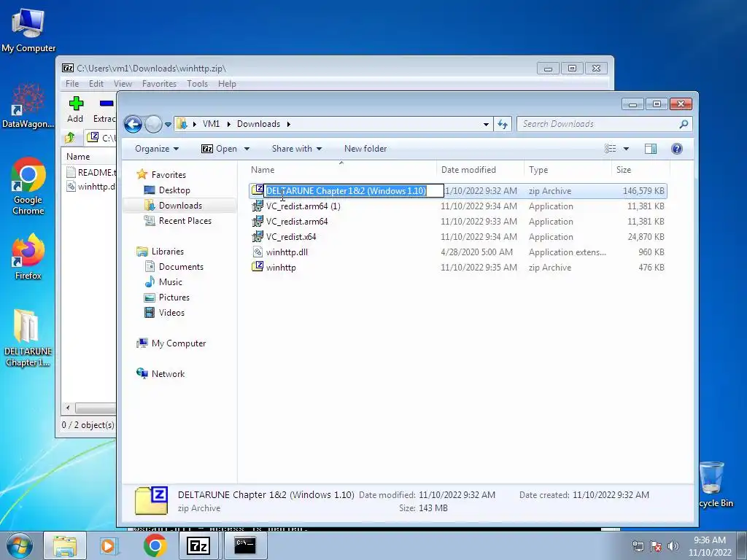The height and width of the screenshot is (560, 747).
Task: Open the Firefox desktop shortcut
Action: pyautogui.click(x=28, y=257)
